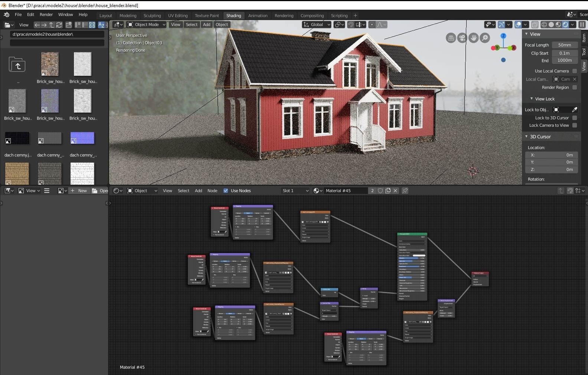588x375 pixels.
Task: Uncheck the Use Nodes checkbox
Action: click(x=226, y=191)
